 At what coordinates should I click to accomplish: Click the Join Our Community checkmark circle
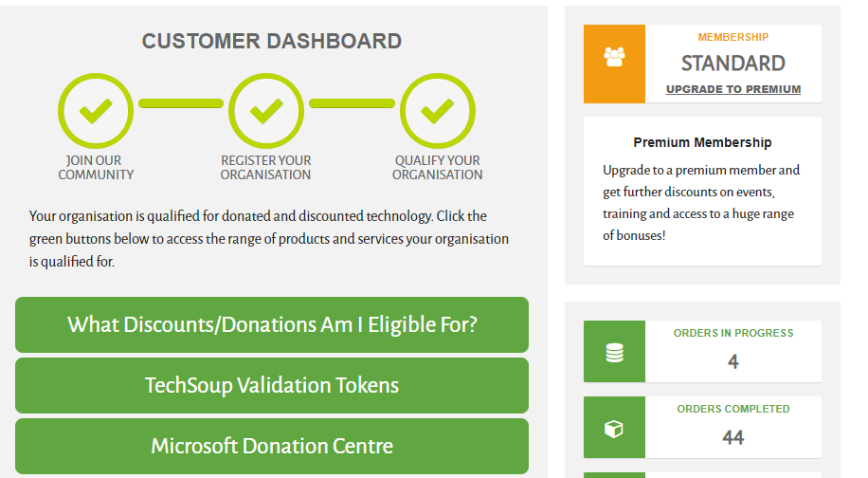[x=96, y=111]
